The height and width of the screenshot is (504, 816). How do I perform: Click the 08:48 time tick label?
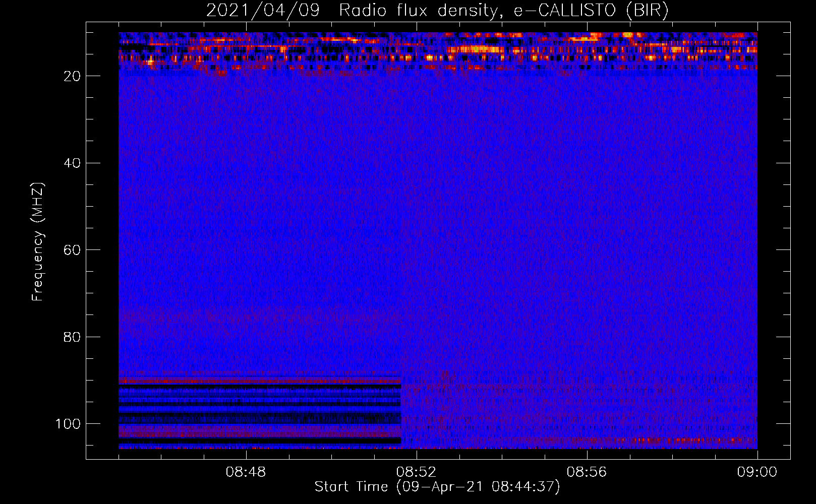246,472
